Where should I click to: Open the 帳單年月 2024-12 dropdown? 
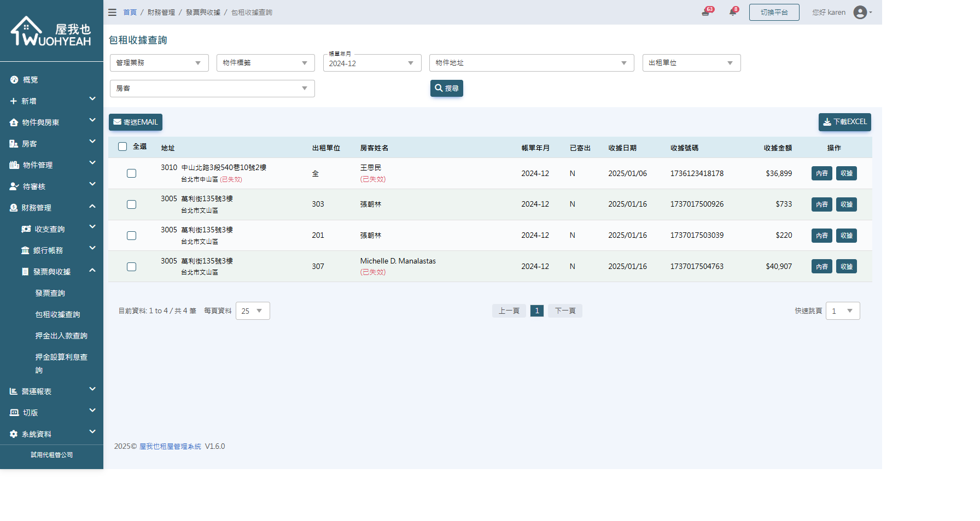coord(372,63)
